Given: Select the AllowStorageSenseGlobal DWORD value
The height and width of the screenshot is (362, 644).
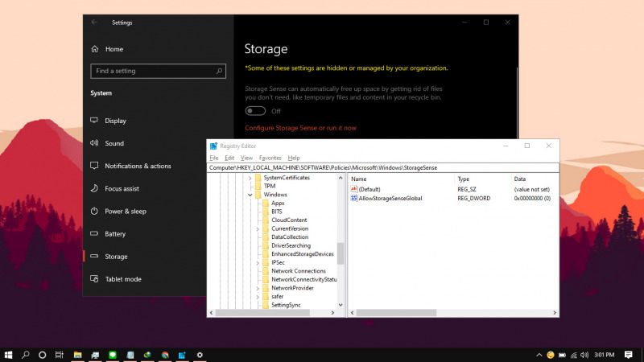Looking at the screenshot, I should pyautogui.click(x=390, y=198).
